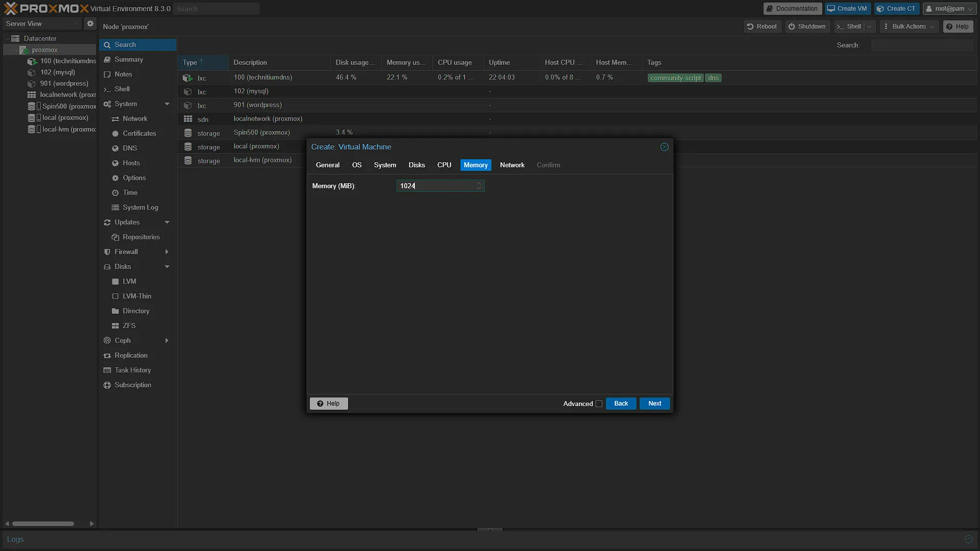This screenshot has width=980, height=551.
Task: Switch to the Network tab in wizard
Action: pos(512,165)
